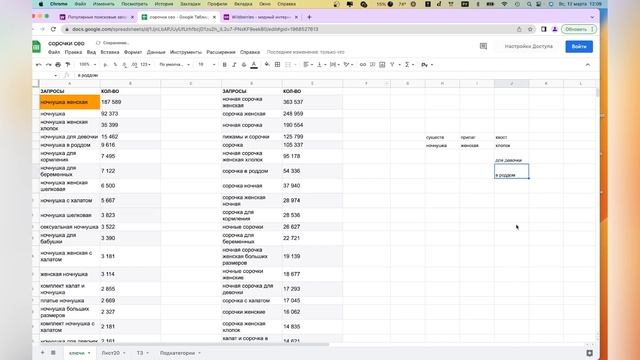Open the ключи tab dropdown arrow
The height and width of the screenshot is (360, 640).
(x=89, y=353)
